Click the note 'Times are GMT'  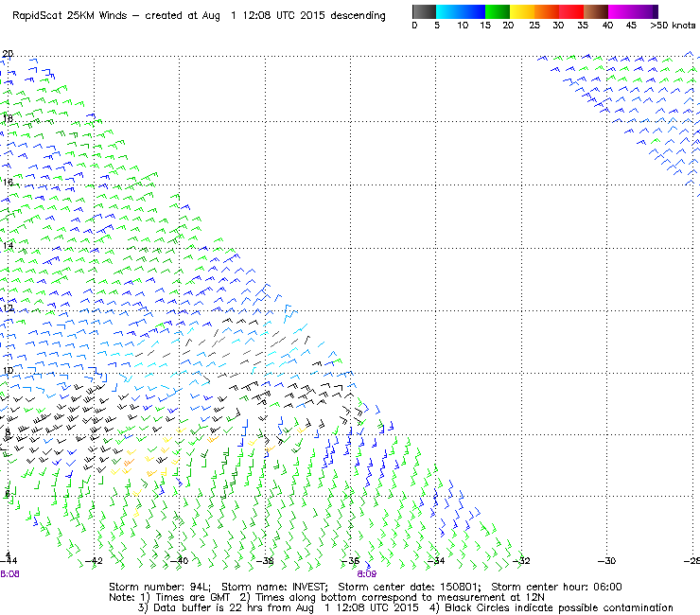coord(192,598)
